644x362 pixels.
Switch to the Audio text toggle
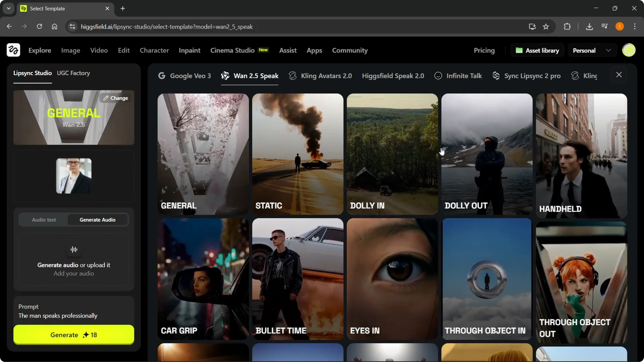pyautogui.click(x=44, y=220)
